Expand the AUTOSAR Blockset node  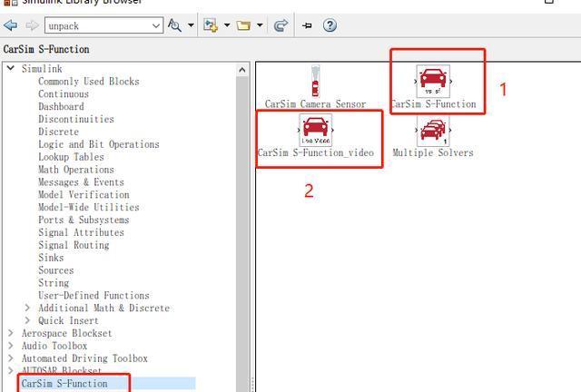(11, 370)
